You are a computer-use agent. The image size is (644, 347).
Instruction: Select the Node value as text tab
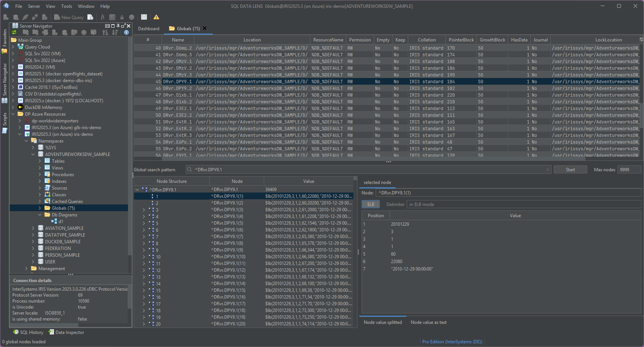(x=429, y=322)
